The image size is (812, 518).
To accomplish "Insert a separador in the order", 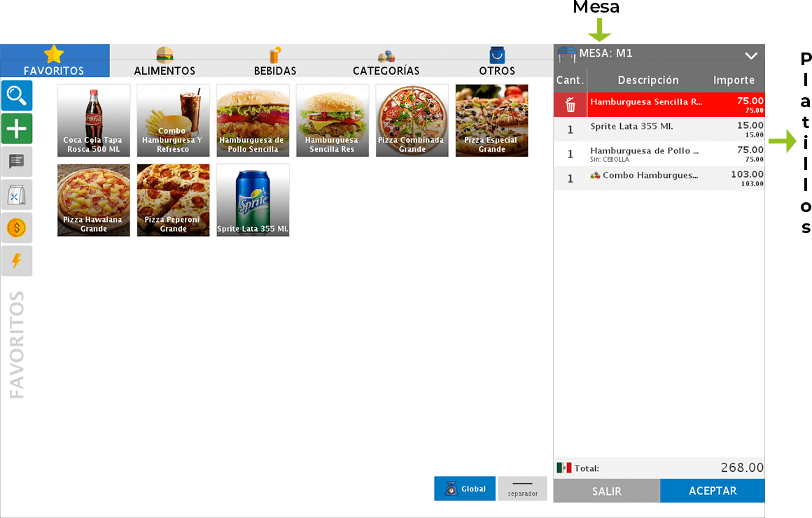I will coord(522,489).
